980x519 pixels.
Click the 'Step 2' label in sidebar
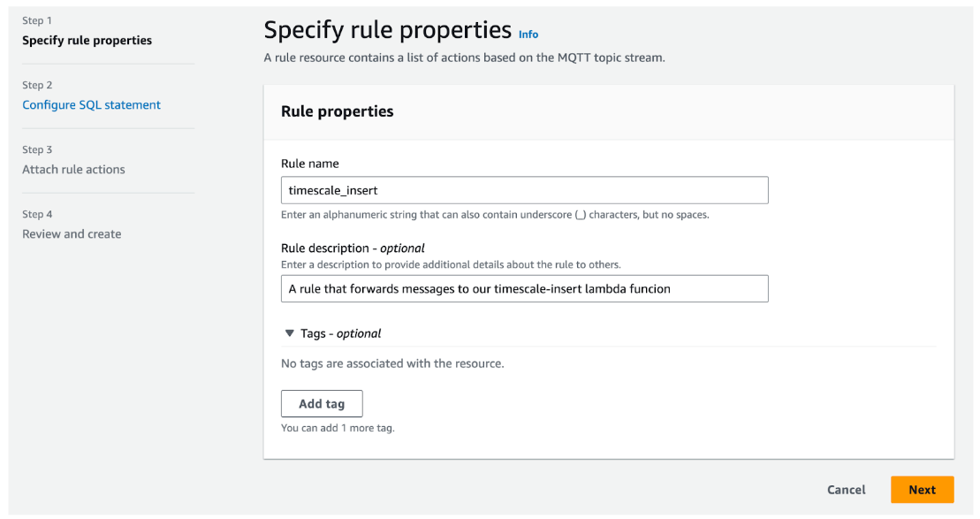pyautogui.click(x=37, y=85)
